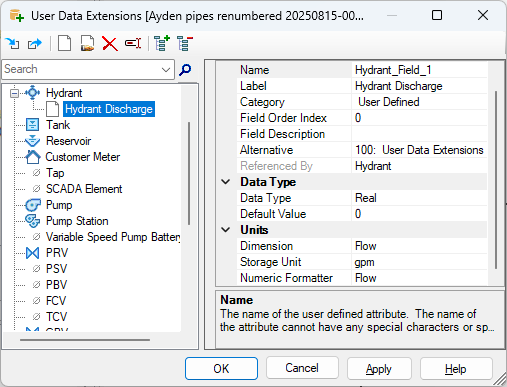Click the element tree horizontal scrollbar
The width and height of the screenshot is (507, 387).
pyautogui.click(x=85, y=340)
